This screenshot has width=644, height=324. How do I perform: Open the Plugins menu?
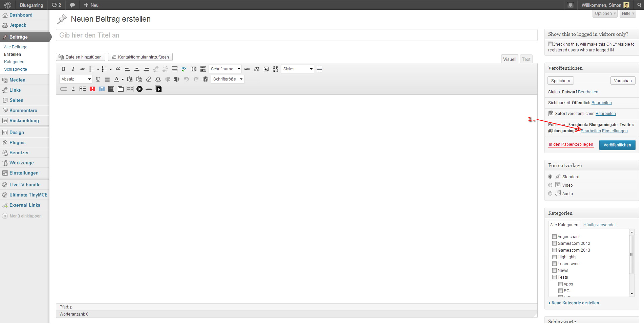click(x=17, y=142)
